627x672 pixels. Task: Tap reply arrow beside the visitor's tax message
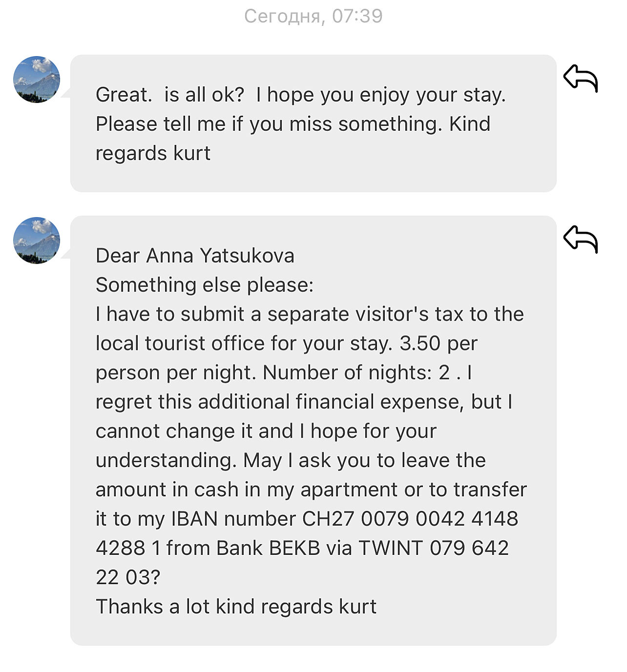point(580,239)
